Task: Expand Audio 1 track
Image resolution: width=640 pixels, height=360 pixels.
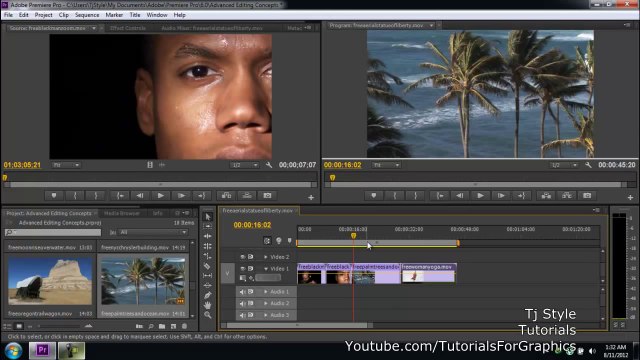Action: click(x=266, y=292)
